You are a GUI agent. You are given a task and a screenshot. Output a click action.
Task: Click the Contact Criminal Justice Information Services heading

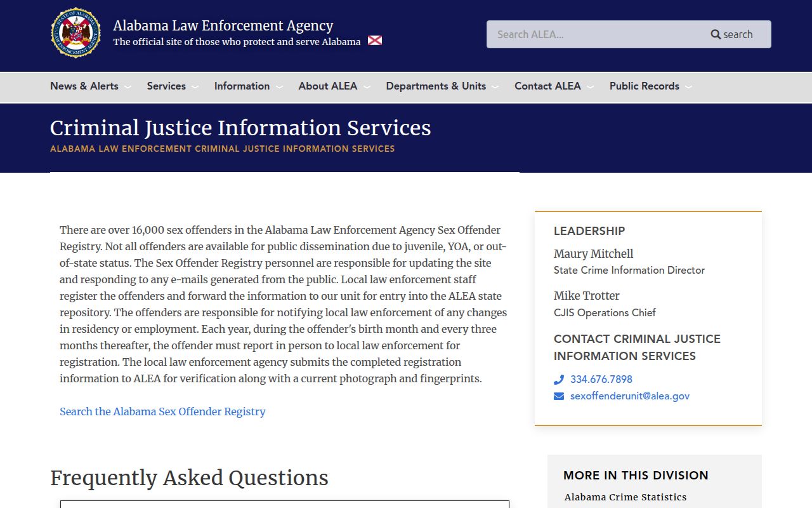[x=637, y=347]
